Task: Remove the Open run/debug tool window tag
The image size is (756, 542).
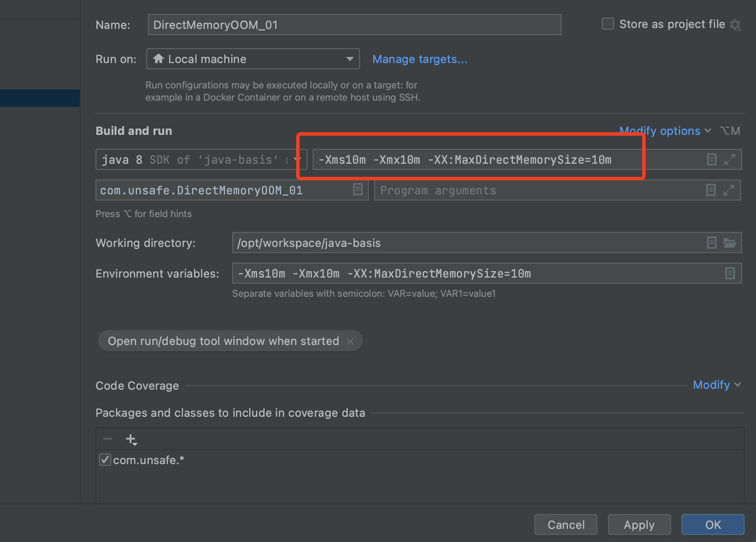Action: pyautogui.click(x=350, y=341)
